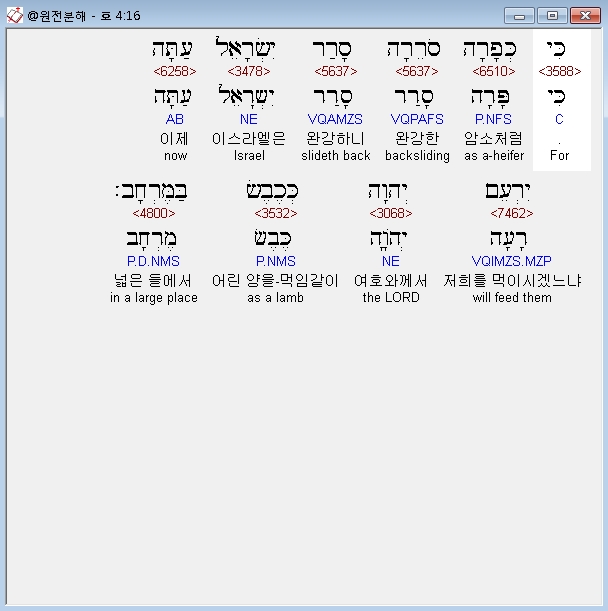Click Strong's number <3478>

249,71
